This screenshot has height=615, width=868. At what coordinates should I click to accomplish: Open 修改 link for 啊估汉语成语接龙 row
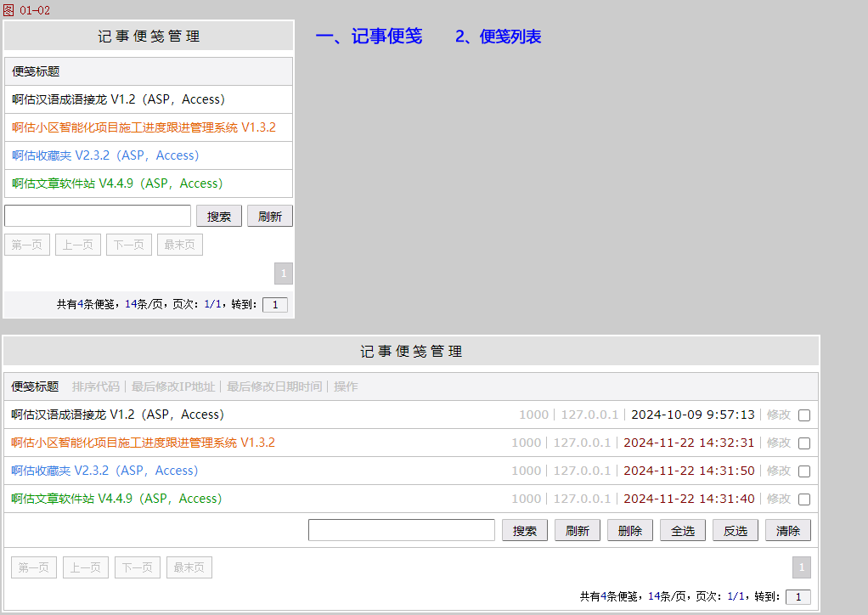(778, 415)
